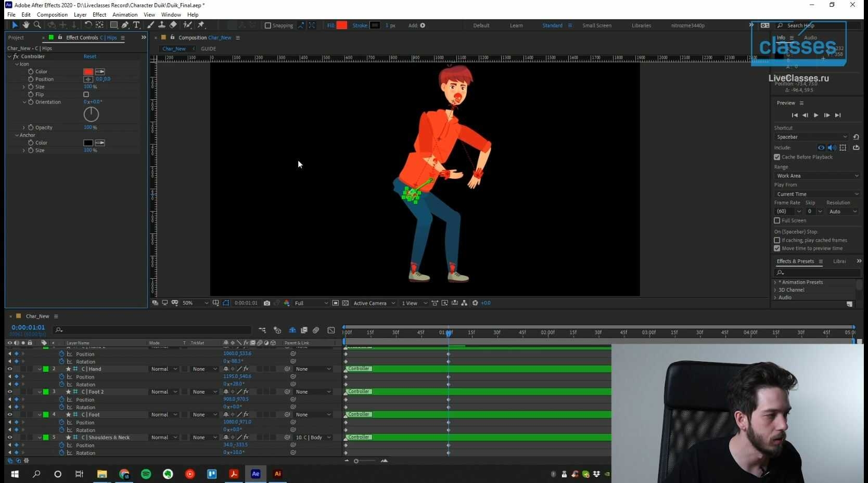Select the Selection arrow tool
Image resolution: width=868 pixels, height=483 pixels.
[15, 25]
